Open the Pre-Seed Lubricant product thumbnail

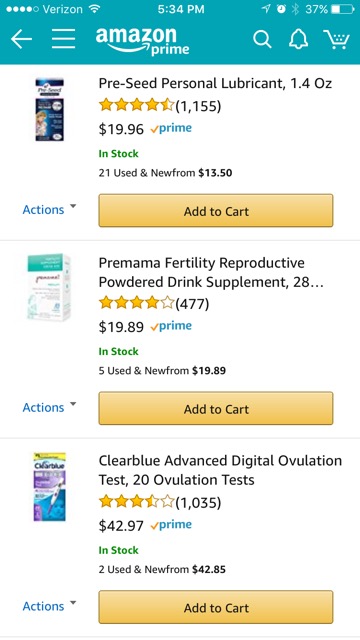pyautogui.click(x=49, y=109)
